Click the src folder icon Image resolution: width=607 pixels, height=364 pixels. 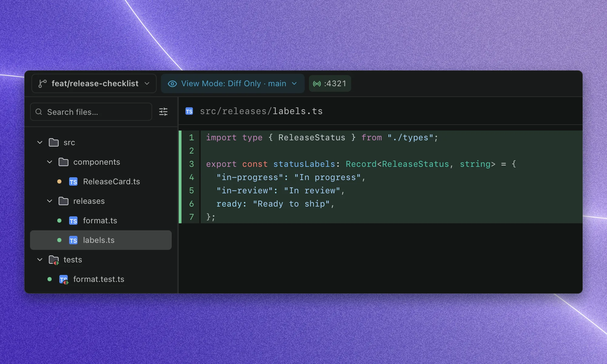54,142
